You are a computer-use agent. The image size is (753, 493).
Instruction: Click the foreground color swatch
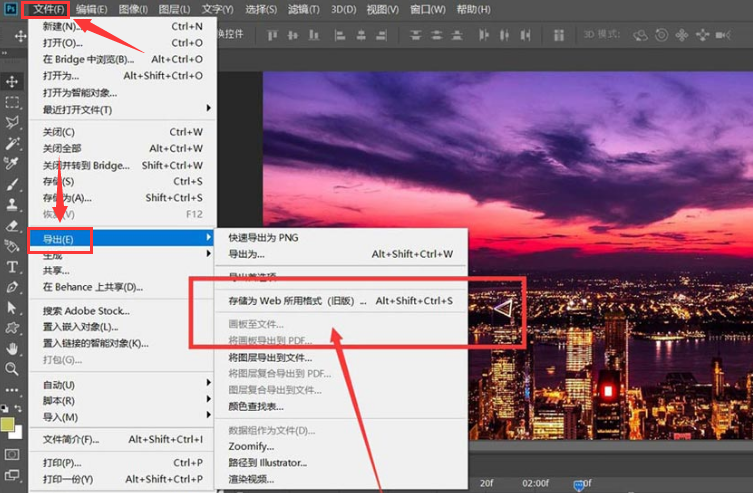tap(9, 425)
